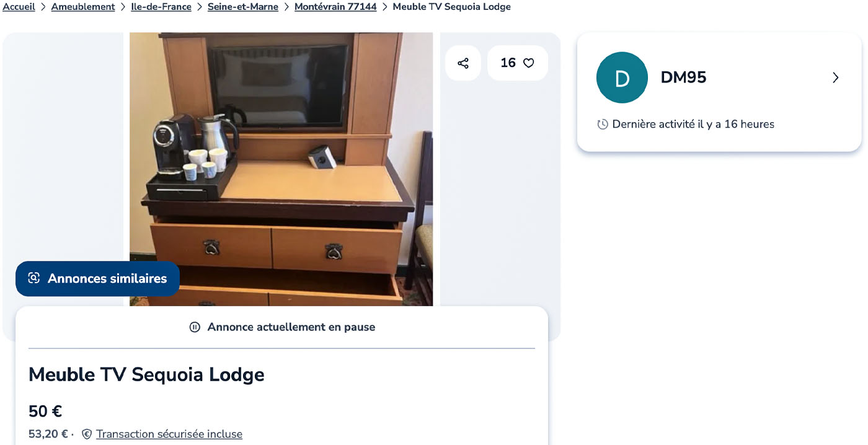Click the pause icon in paused notice
Image resolution: width=868 pixels, height=445 pixels.
(x=195, y=327)
